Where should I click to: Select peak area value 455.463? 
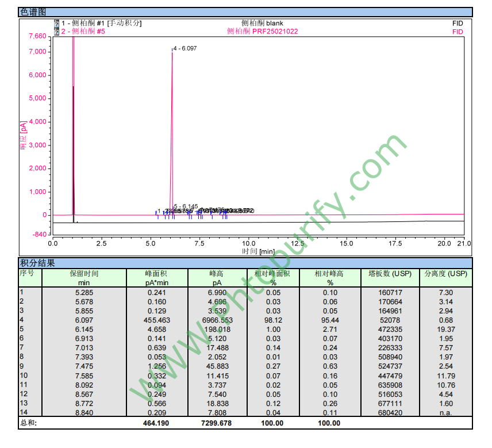click(x=156, y=320)
